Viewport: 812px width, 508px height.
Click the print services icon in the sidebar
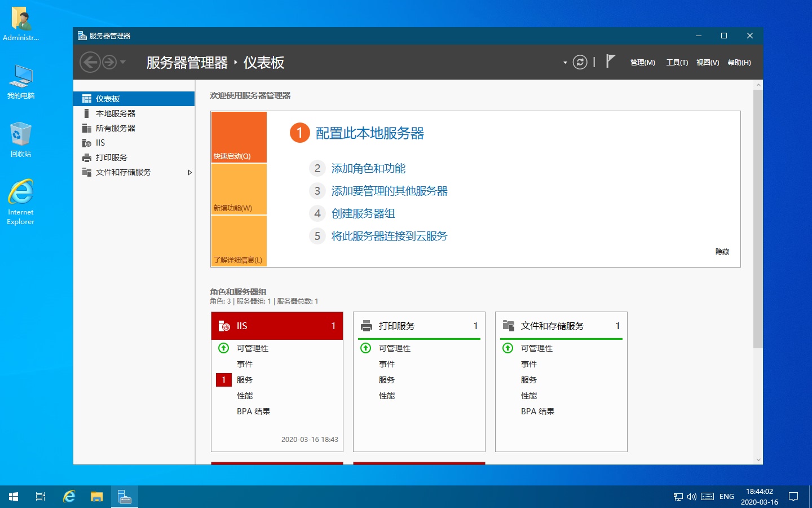pos(87,157)
